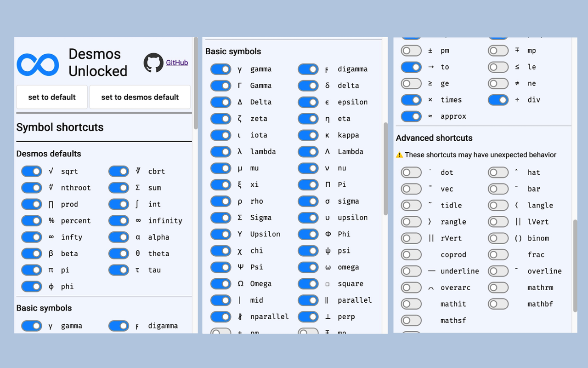Screen dimensions: 588x368
Task: Toggle the lambda symbol shortcut
Action: click(x=220, y=151)
